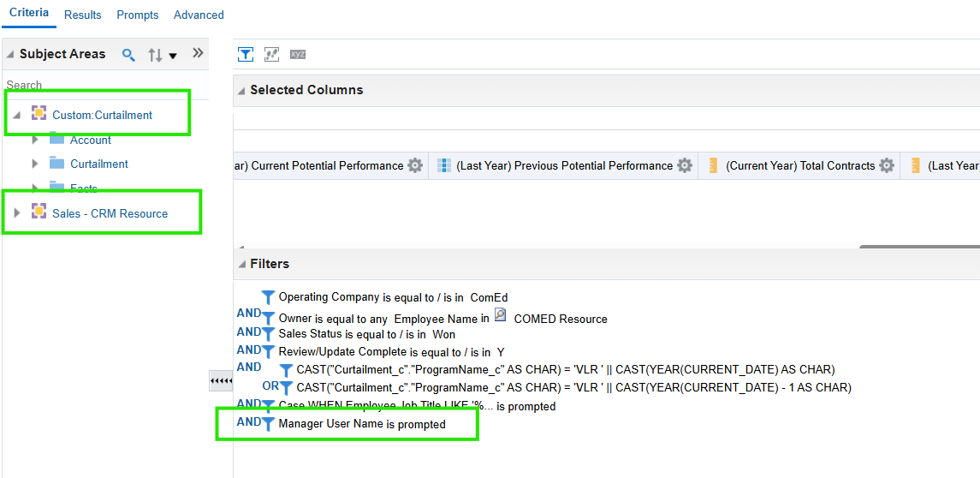Click the Custom:Curtailment label
This screenshot has height=478, width=980.
103,115
